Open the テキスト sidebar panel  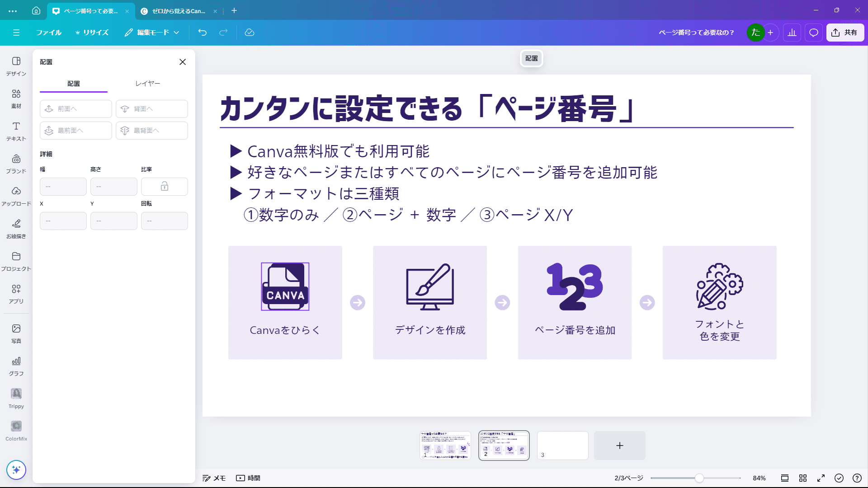click(16, 131)
